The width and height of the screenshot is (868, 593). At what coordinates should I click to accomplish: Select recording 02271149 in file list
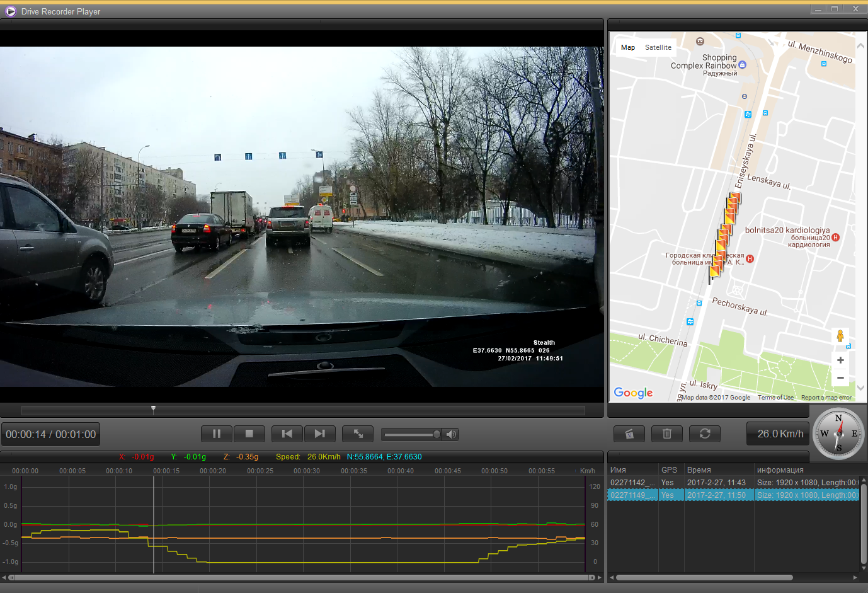pos(733,495)
